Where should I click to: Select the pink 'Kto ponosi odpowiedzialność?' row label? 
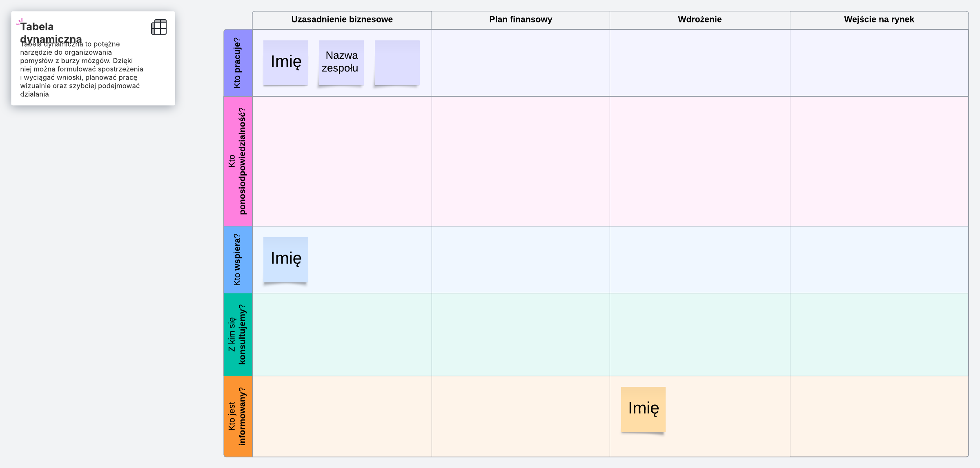point(238,161)
